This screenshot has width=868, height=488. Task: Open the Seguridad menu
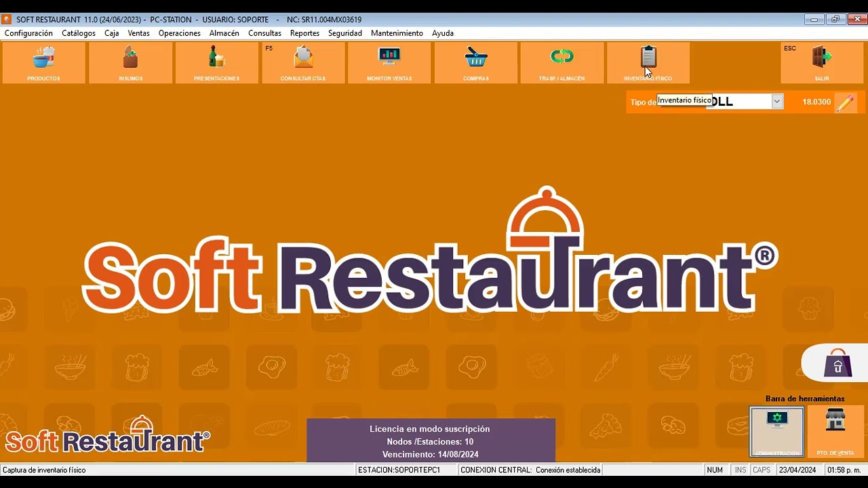pyautogui.click(x=345, y=33)
